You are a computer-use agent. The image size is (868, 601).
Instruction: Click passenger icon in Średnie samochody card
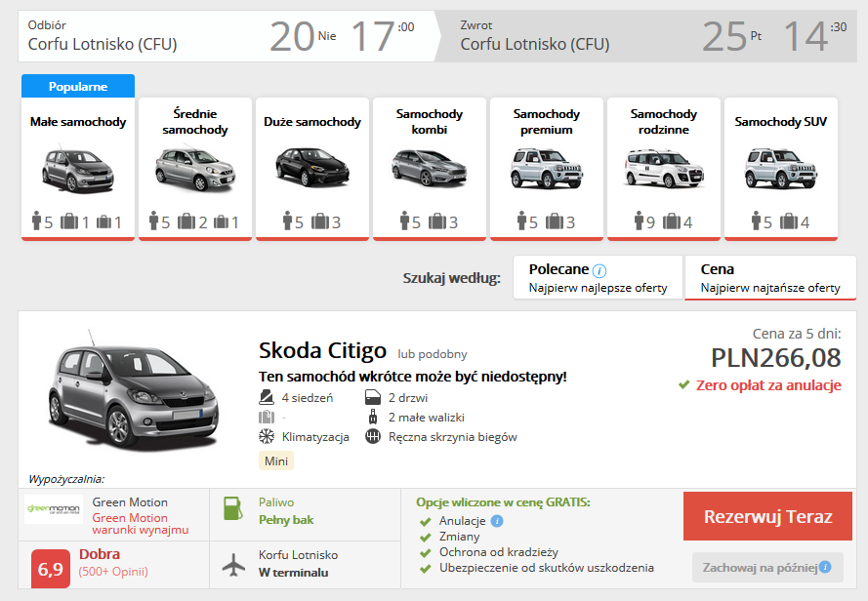click(154, 220)
